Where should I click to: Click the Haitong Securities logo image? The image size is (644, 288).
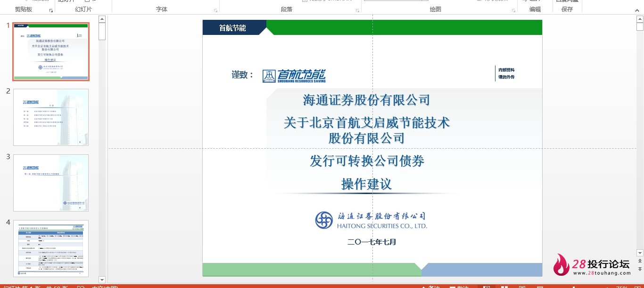371,220
